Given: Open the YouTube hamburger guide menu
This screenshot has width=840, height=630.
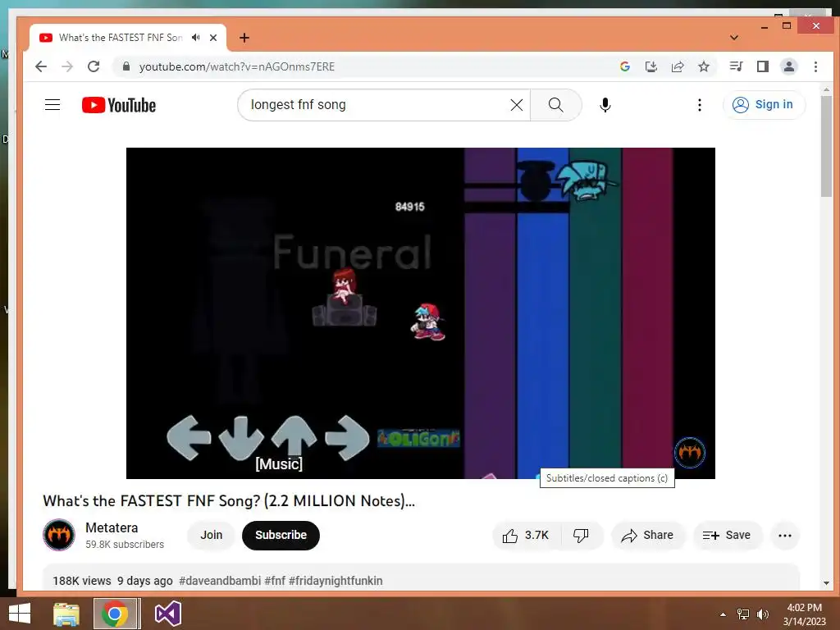Looking at the screenshot, I should pos(52,104).
